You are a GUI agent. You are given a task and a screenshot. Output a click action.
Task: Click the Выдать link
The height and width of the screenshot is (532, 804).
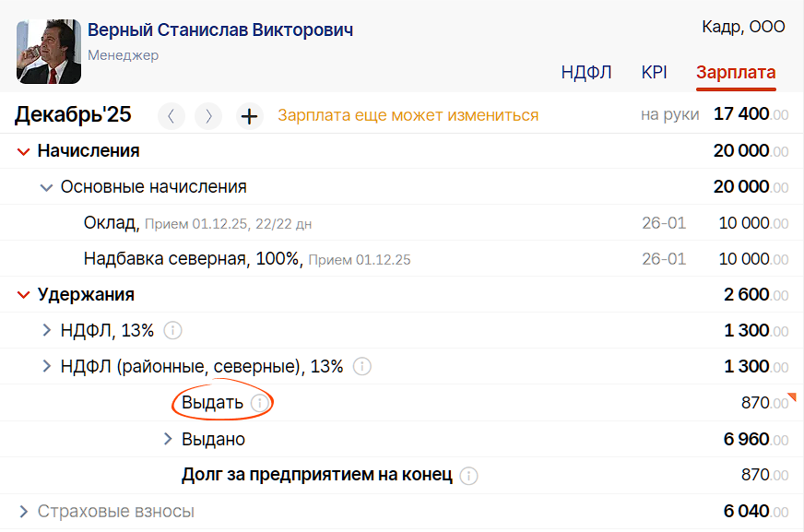coord(212,403)
